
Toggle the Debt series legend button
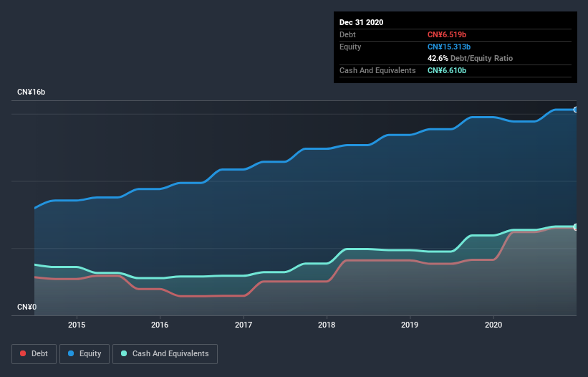pos(34,354)
